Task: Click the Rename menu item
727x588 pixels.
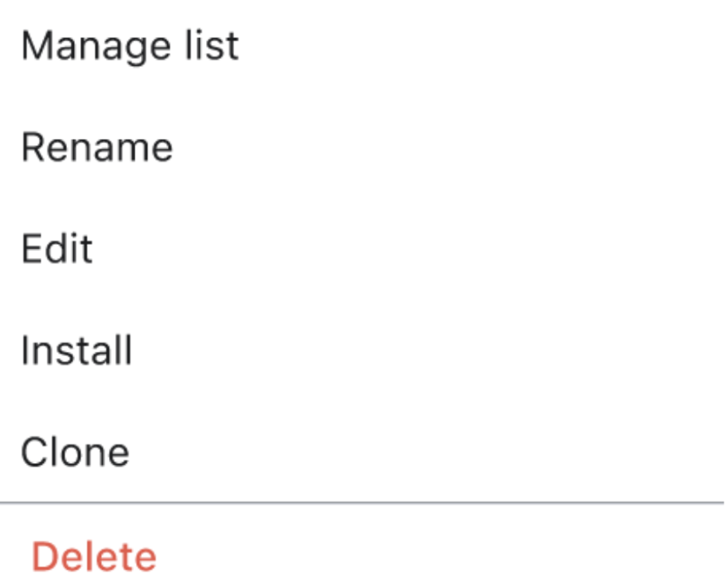Action: click(97, 148)
